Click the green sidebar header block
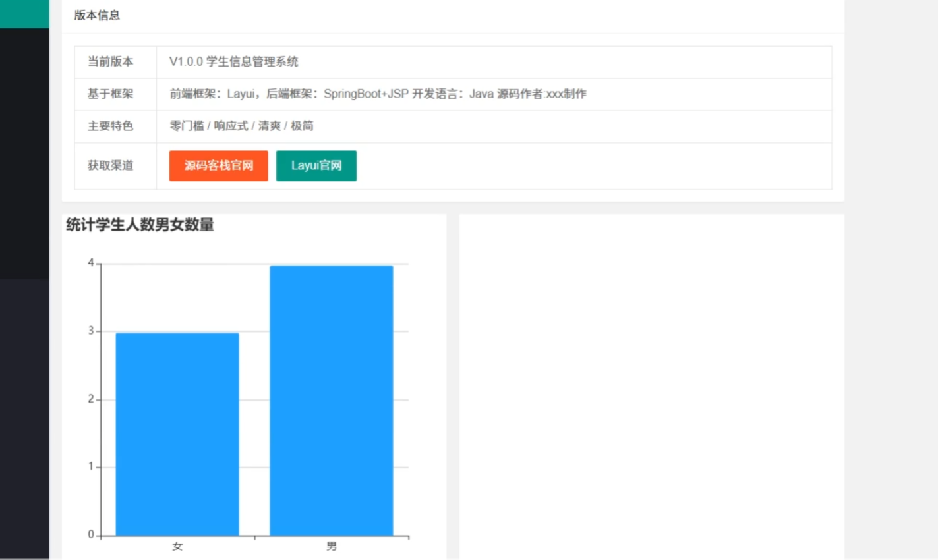The width and height of the screenshot is (938, 560). (24, 14)
